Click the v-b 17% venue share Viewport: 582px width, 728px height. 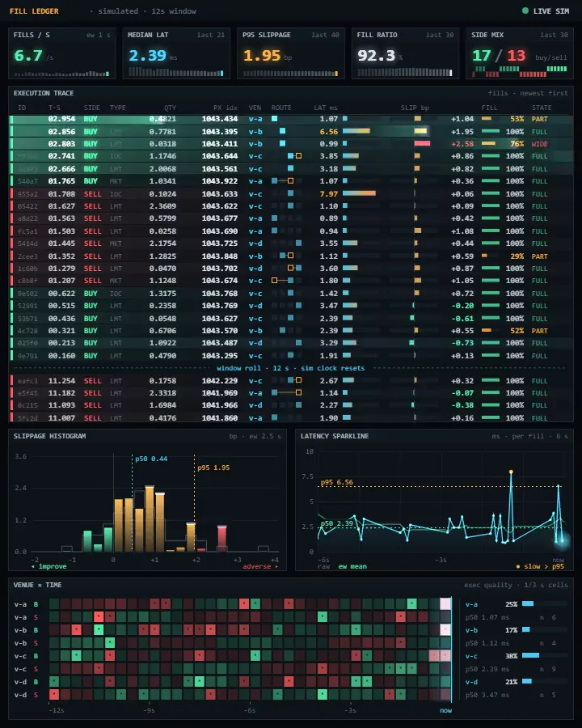point(511,630)
